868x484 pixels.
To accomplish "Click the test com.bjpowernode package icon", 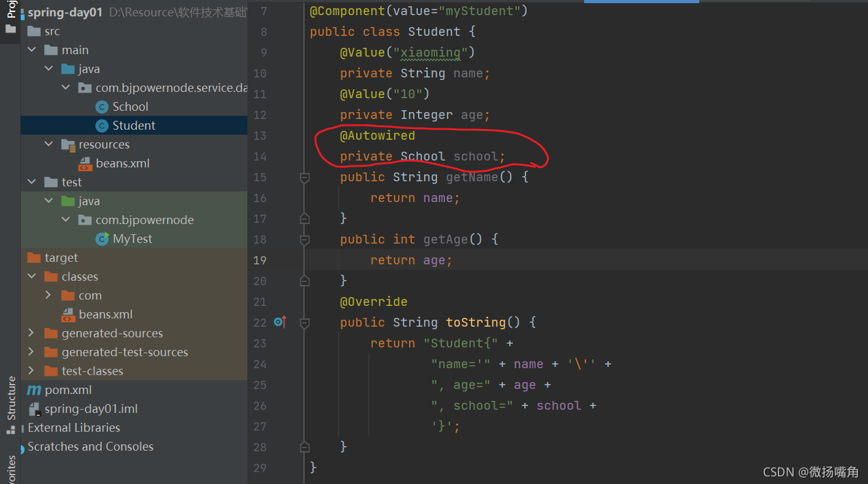I will pyautogui.click(x=85, y=220).
